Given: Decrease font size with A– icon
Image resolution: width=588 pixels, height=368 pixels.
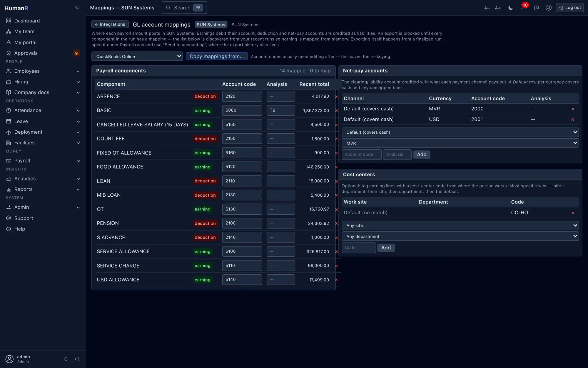Looking at the screenshot, I should coord(487,8).
